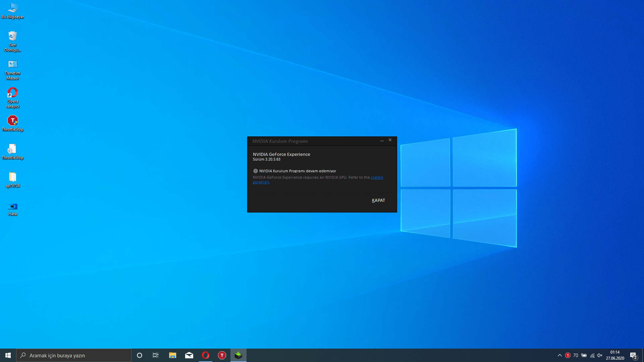The image size is (644, 362).
Task: Open the Mail app on taskbar
Action: (189, 355)
